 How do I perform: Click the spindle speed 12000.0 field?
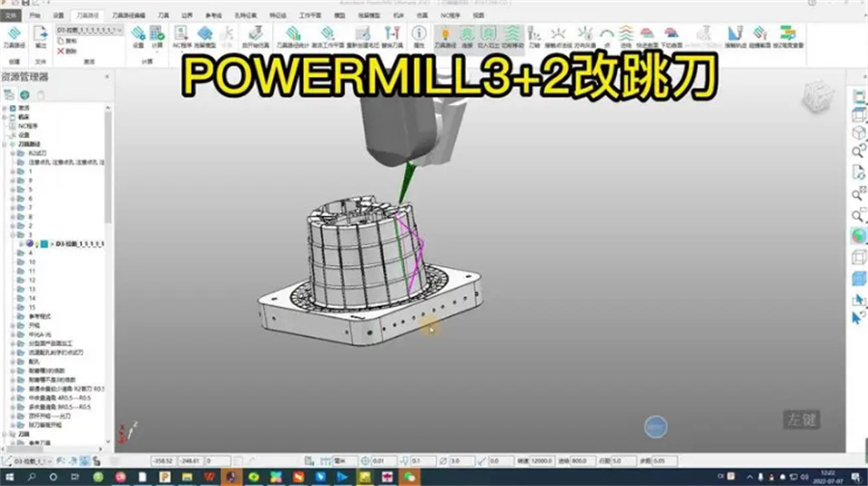[541, 461]
